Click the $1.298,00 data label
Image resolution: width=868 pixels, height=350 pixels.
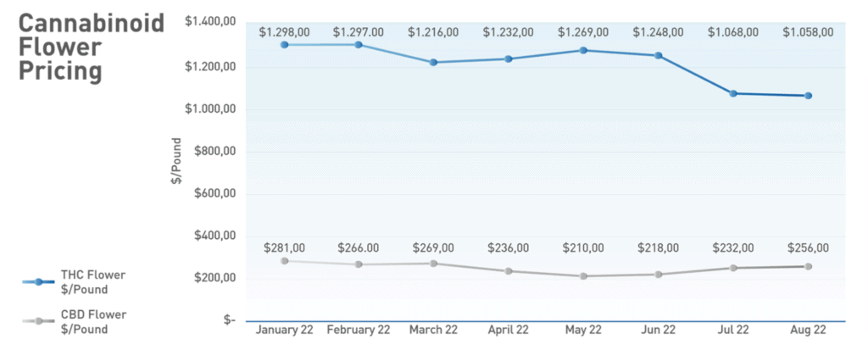point(285,32)
